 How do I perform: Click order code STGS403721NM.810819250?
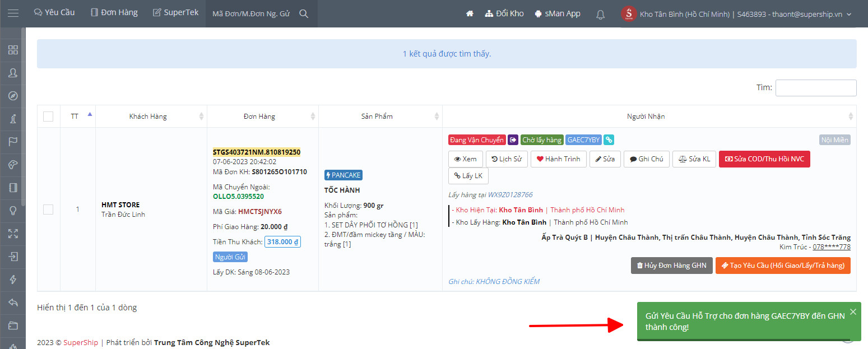click(x=257, y=152)
